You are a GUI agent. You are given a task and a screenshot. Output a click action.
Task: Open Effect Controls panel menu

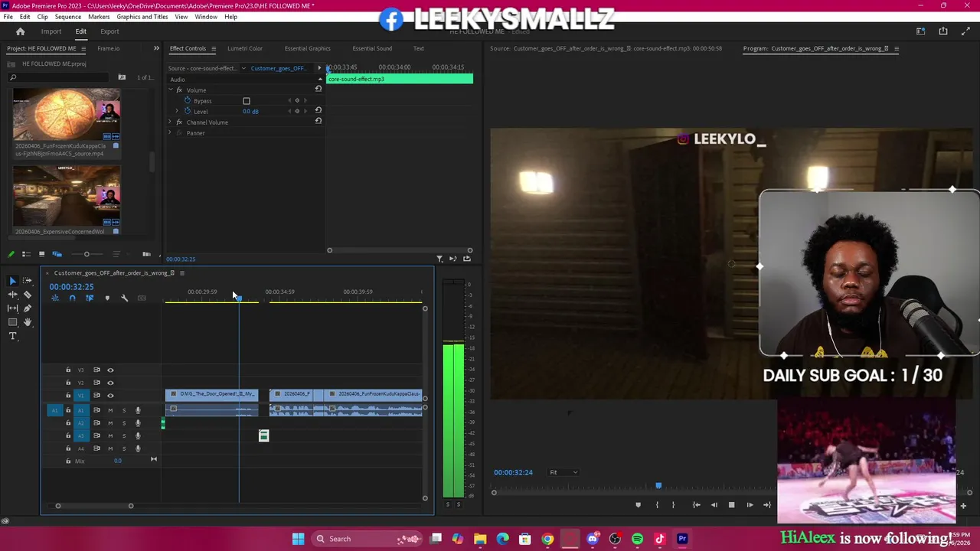click(213, 48)
